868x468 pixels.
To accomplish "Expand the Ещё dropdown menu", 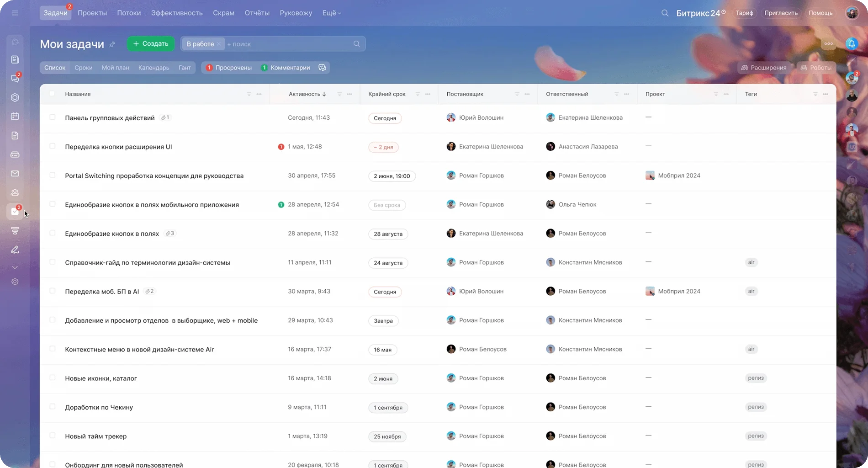I will pyautogui.click(x=332, y=13).
